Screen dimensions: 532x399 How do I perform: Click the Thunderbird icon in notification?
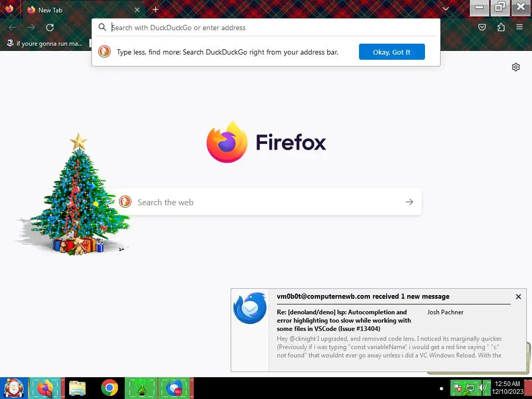tap(250, 308)
